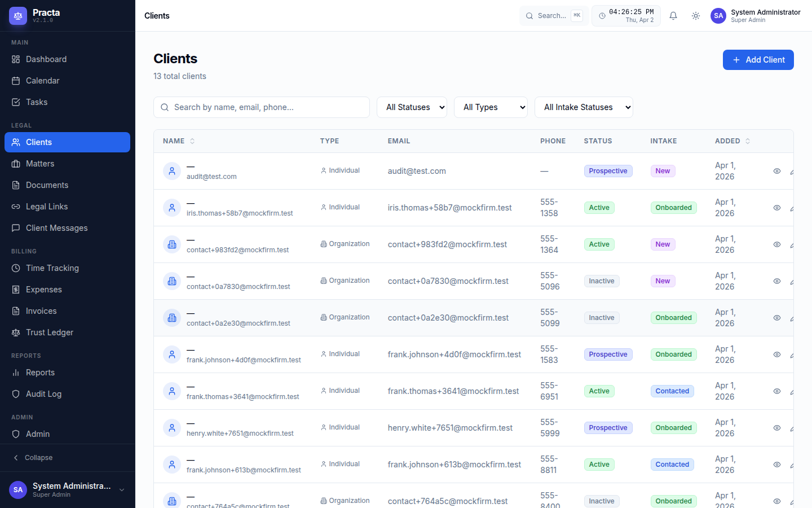
Task: Collapse the sidebar navigation
Action: click(38, 458)
